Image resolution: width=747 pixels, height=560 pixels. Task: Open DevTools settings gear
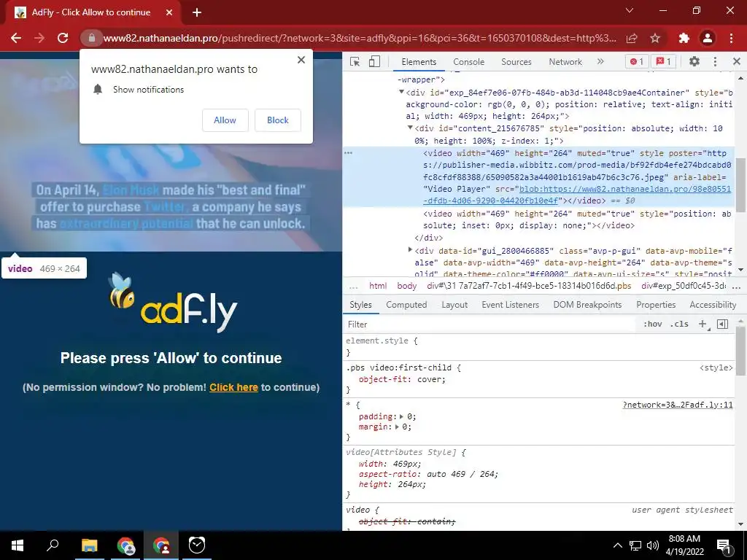pyautogui.click(x=694, y=61)
